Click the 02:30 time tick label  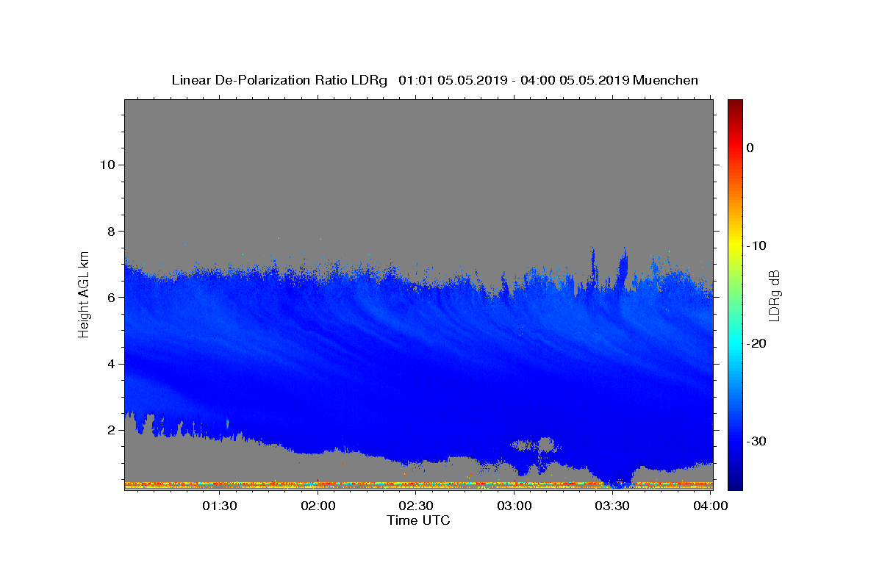click(415, 506)
